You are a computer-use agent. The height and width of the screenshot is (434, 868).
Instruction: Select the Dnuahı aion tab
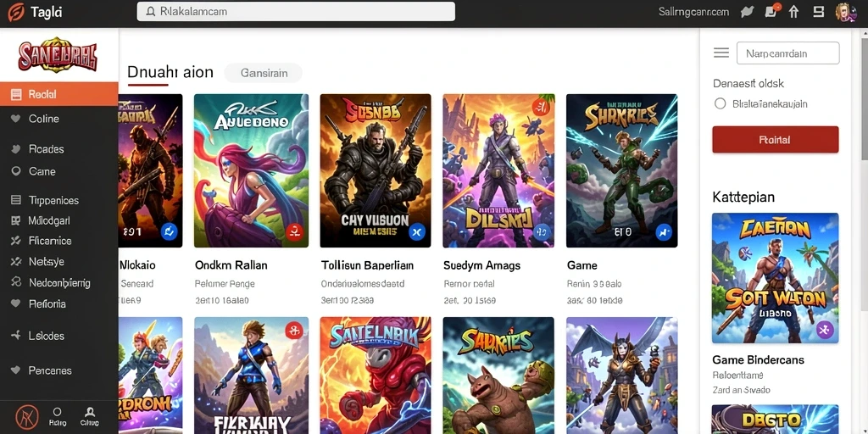coord(170,72)
